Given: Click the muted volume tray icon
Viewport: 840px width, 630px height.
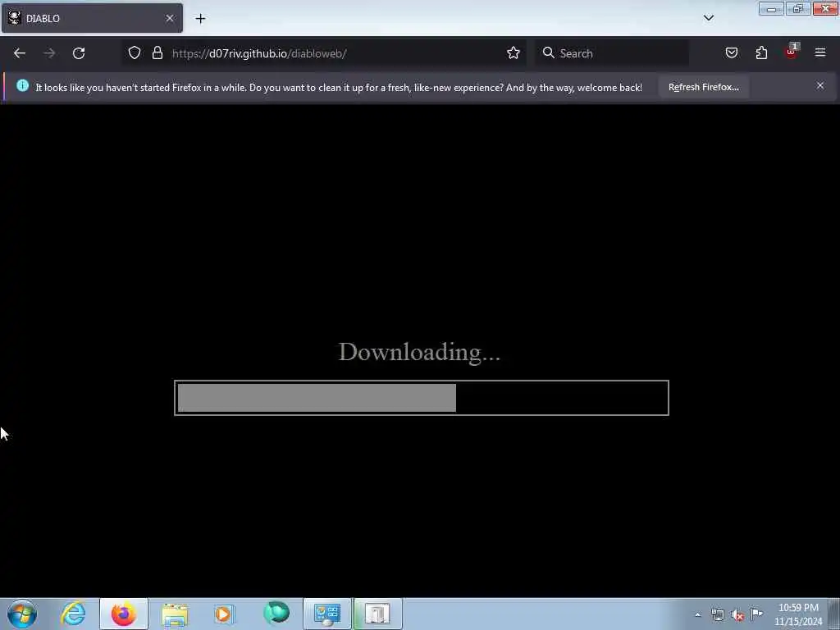Looking at the screenshot, I should tap(737, 615).
